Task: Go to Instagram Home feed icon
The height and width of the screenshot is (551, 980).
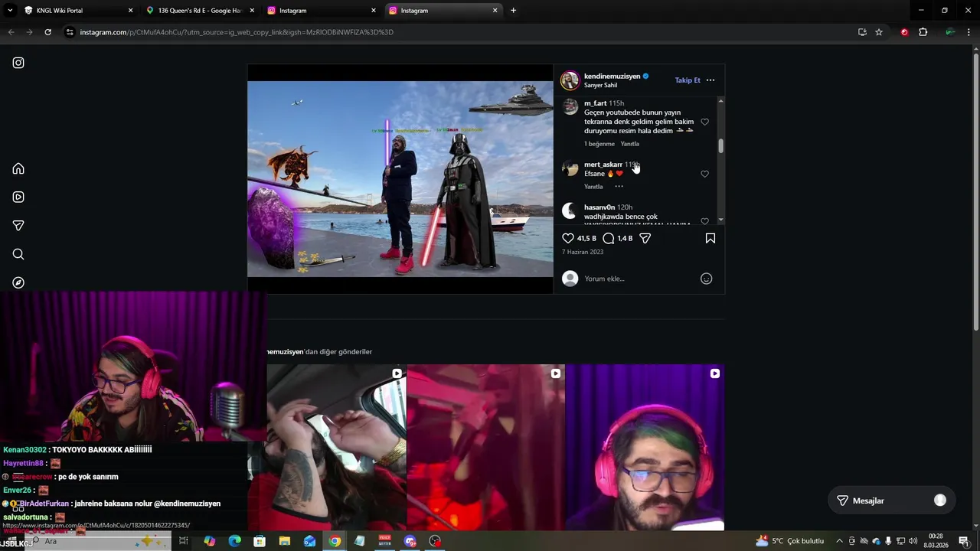Action: [18, 168]
